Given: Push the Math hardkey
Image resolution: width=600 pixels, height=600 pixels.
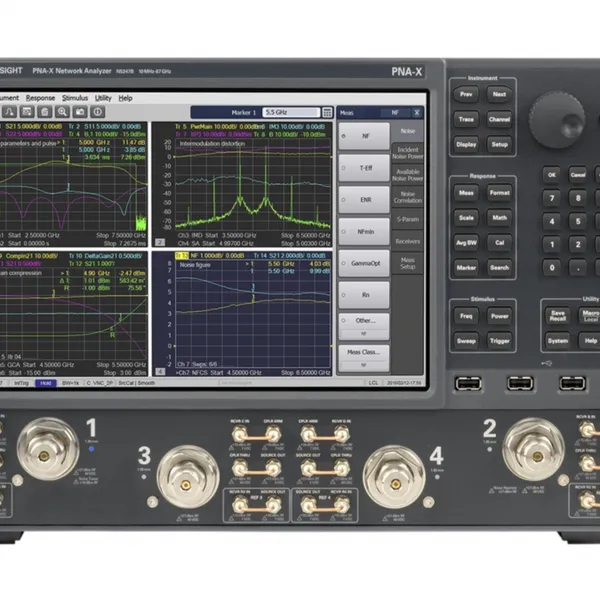Looking at the screenshot, I should [499, 218].
